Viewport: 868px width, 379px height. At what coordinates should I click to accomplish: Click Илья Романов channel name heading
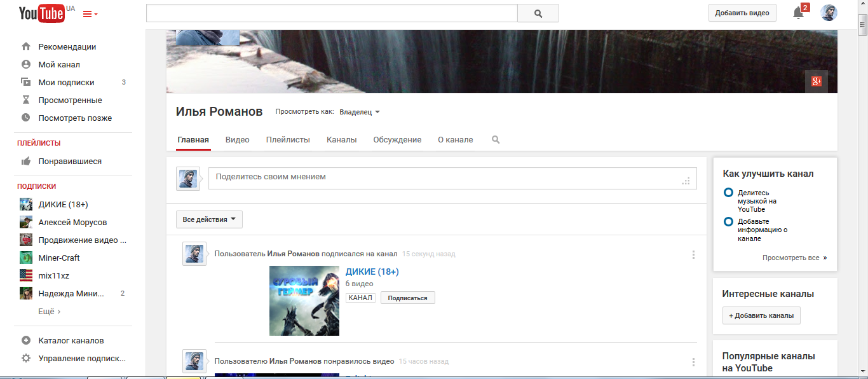click(219, 112)
